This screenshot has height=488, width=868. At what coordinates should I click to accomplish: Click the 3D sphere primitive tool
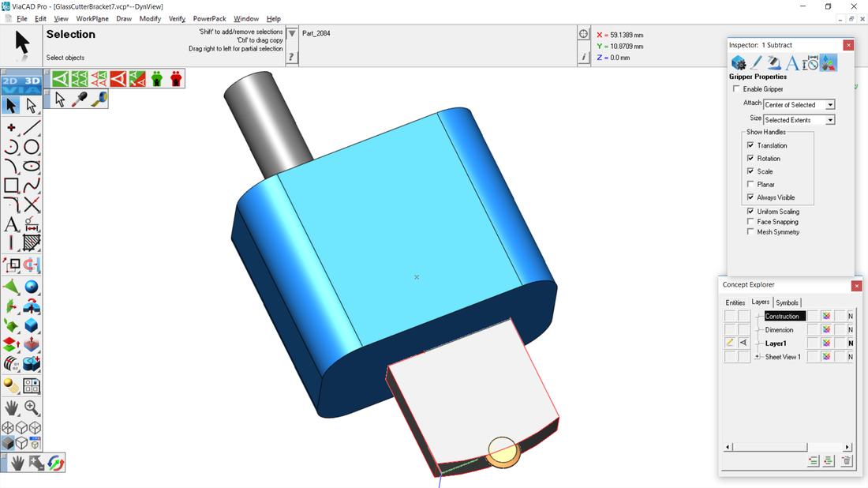(32, 287)
